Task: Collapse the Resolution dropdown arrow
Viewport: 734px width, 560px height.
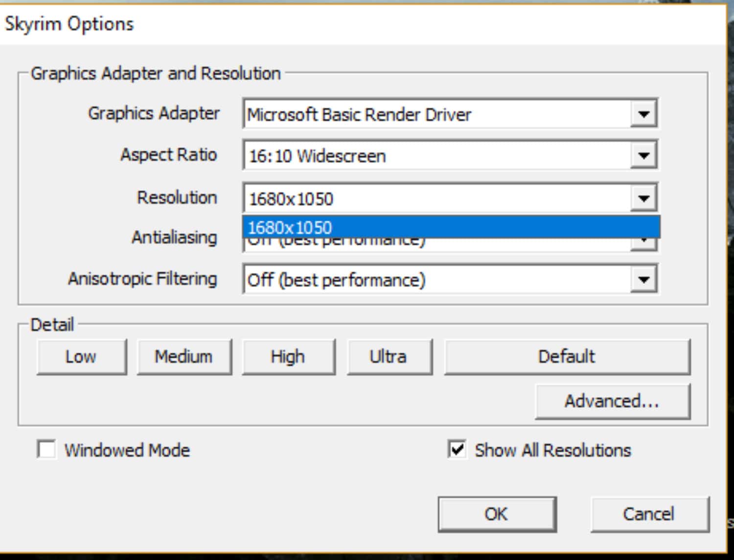Action: [643, 198]
